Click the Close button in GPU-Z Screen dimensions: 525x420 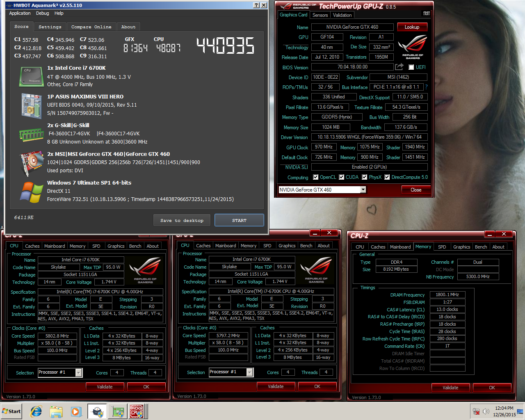(416, 189)
